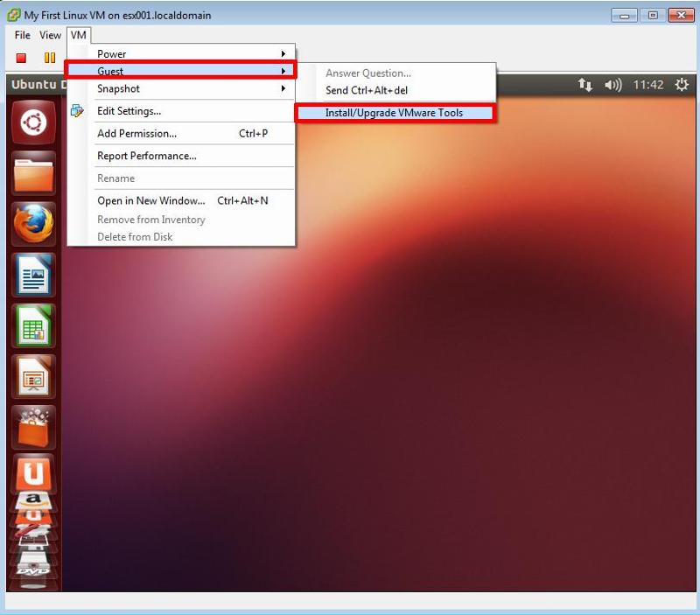
Task: Click the red Power Off toolbar icon
Action: [x=21, y=58]
